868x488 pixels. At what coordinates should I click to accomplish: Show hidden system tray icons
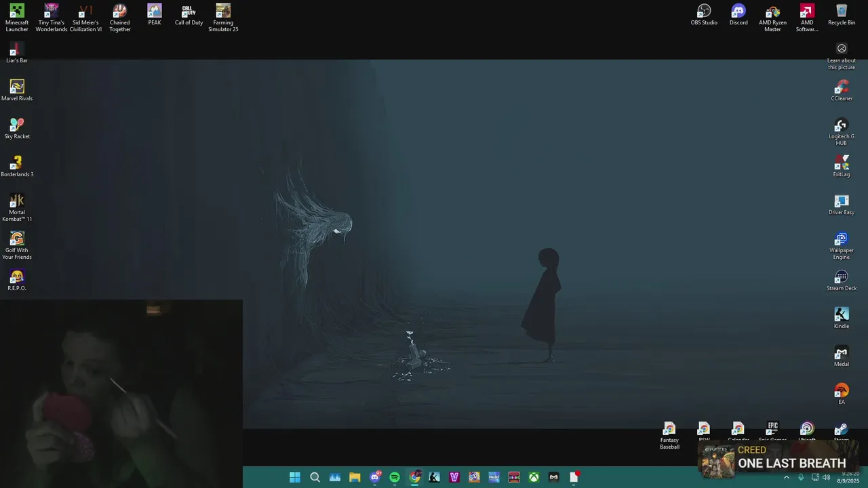click(787, 477)
